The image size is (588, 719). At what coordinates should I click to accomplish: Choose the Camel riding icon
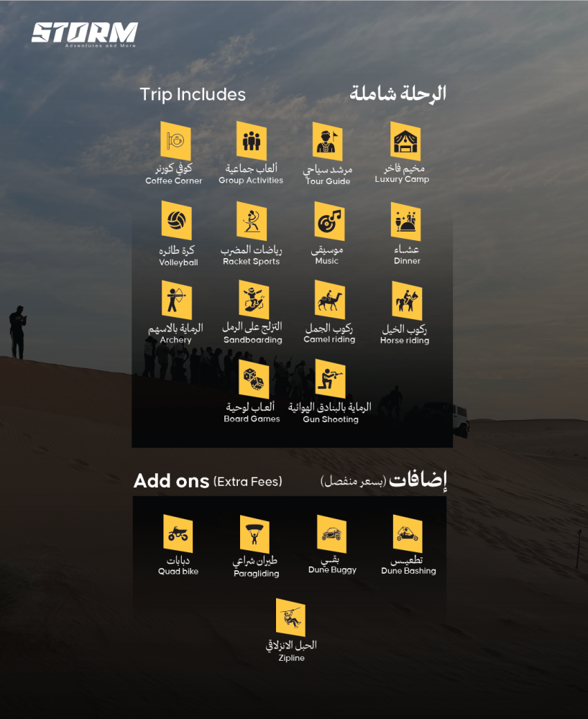(329, 300)
